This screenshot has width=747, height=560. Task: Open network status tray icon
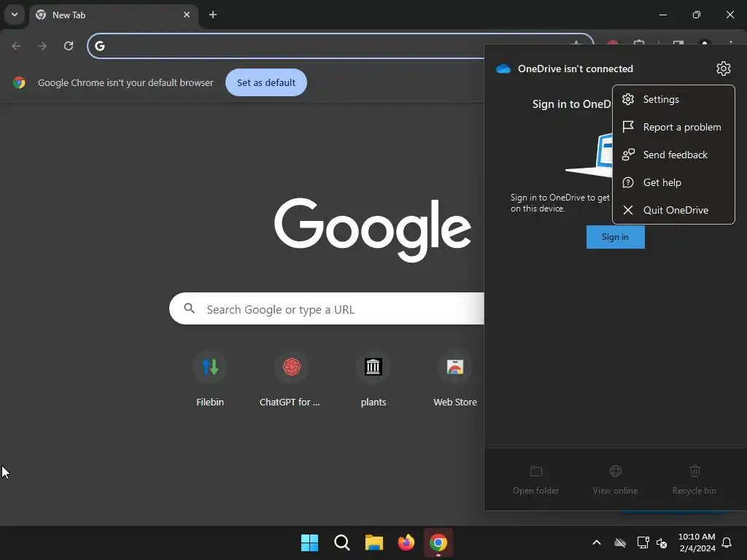[x=643, y=542]
